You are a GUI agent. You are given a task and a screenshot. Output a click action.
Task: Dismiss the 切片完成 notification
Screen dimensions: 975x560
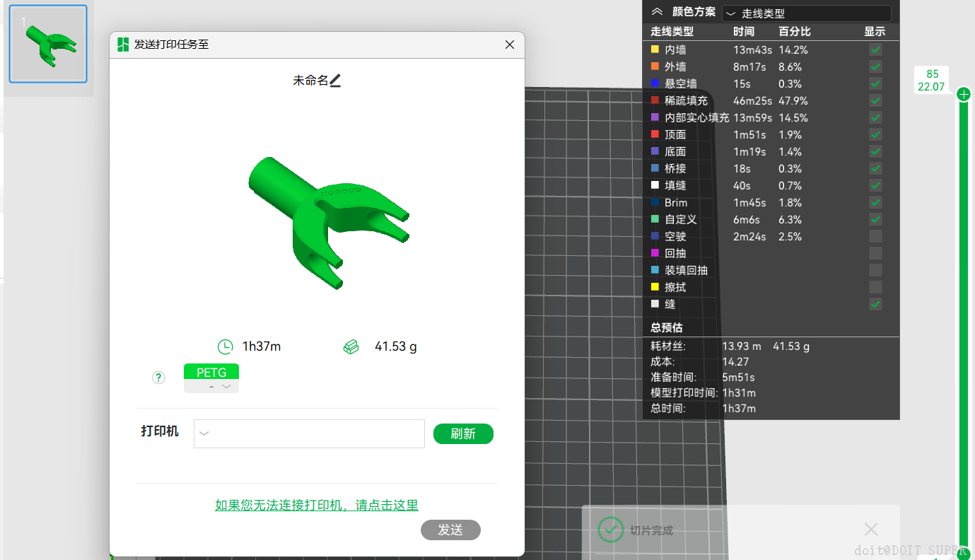(x=870, y=529)
